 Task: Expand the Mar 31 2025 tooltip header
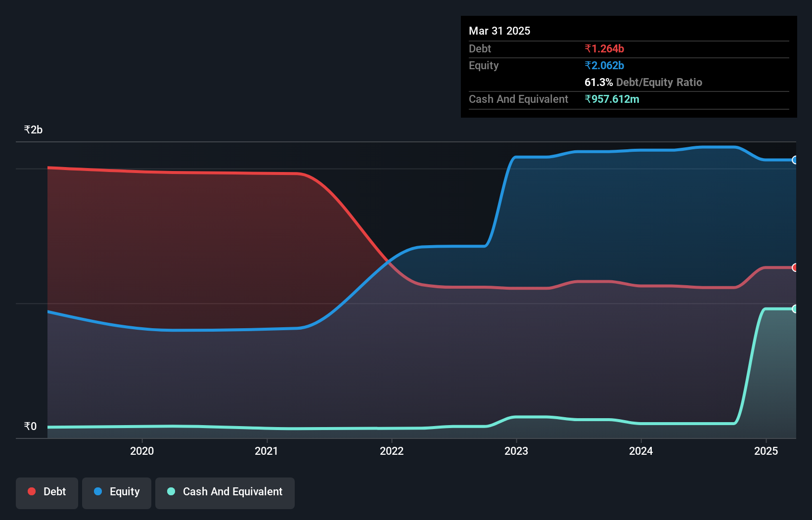pos(499,31)
